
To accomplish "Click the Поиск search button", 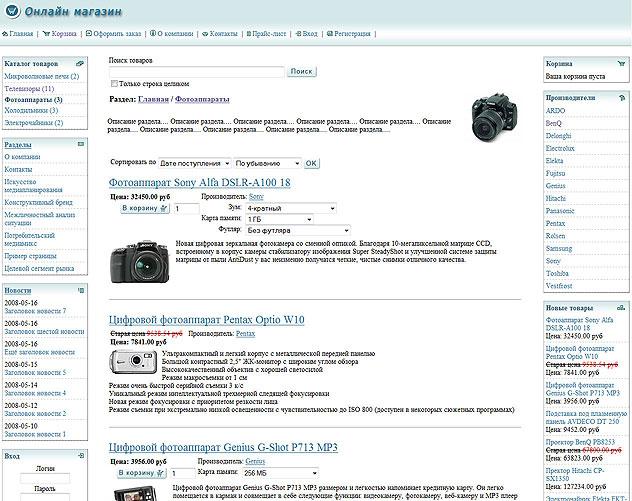I will pyautogui.click(x=301, y=71).
